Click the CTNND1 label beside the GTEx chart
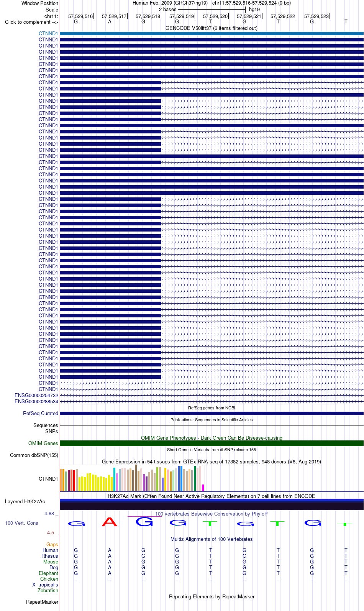 click(48, 479)
